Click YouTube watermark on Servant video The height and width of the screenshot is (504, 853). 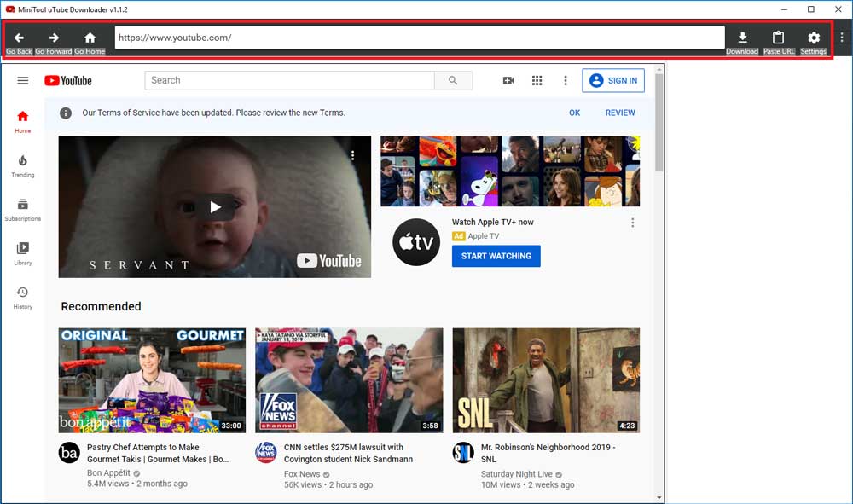(329, 261)
